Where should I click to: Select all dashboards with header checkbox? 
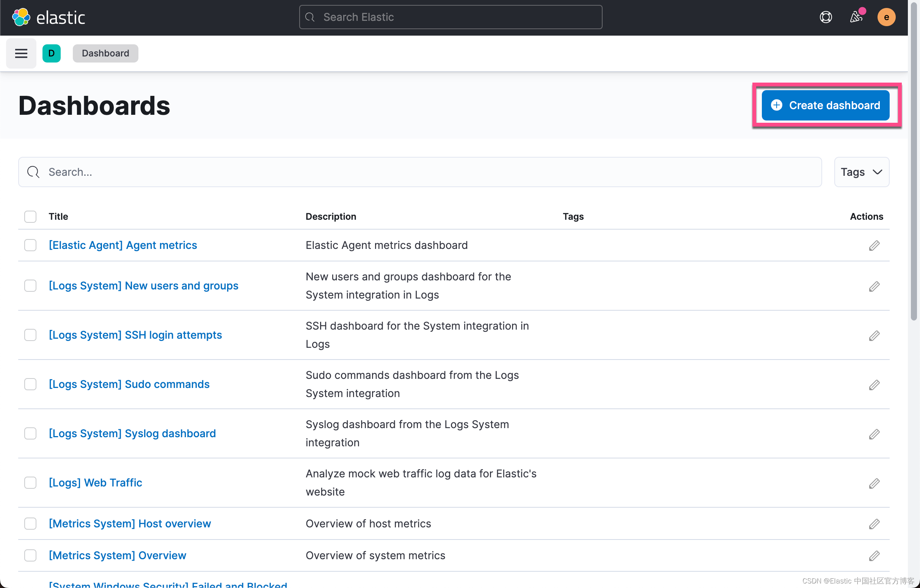(30, 216)
